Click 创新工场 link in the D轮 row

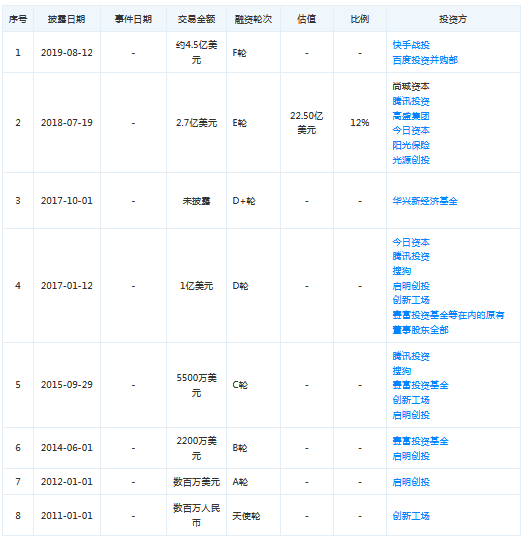click(411, 300)
